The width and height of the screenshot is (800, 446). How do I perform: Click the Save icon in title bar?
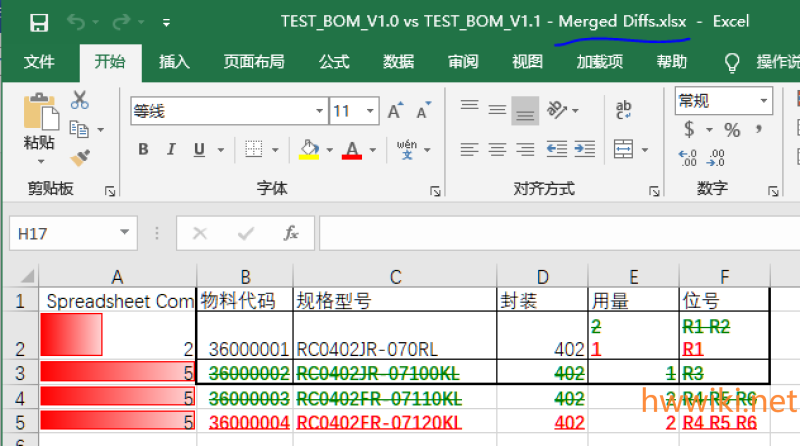39,23
